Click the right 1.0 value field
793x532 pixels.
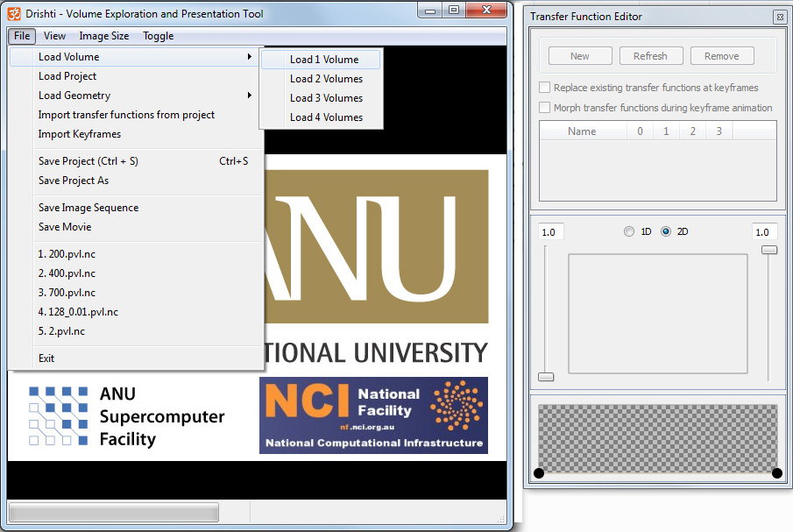[x=764, y=232]
